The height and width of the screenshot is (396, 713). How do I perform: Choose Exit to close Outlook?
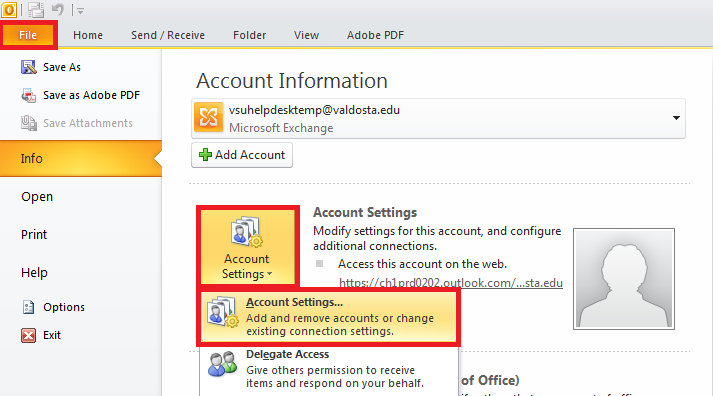[52, 336]
